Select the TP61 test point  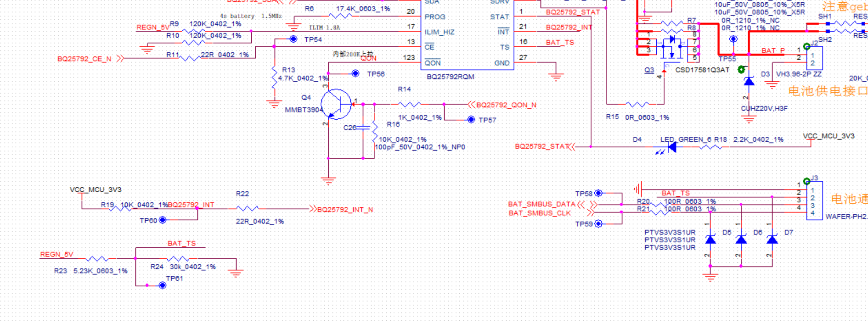coord(163,285)
